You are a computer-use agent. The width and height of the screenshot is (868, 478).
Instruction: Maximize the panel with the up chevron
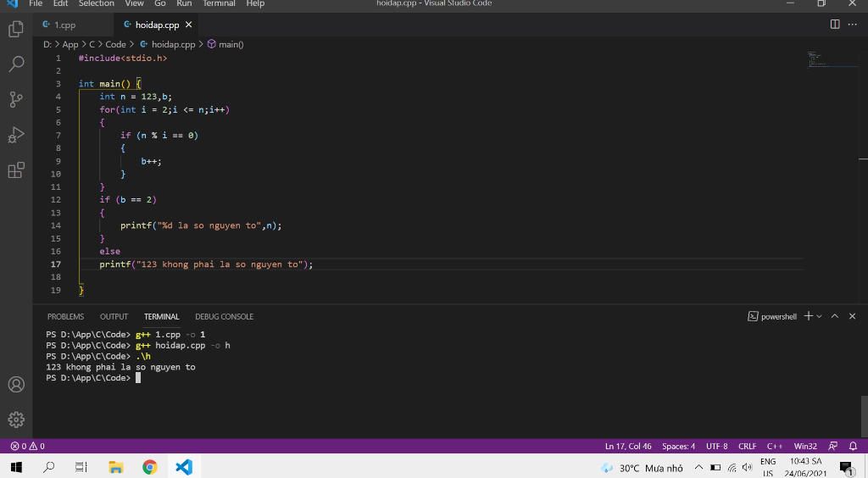coord(835,316)
